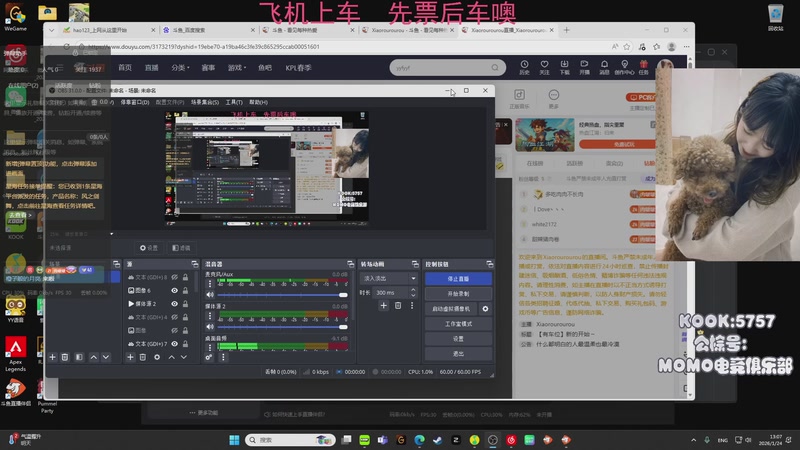Click 开始录制 to start recording
Viewport: 800px width, 450px height.
tap(458, 294)
